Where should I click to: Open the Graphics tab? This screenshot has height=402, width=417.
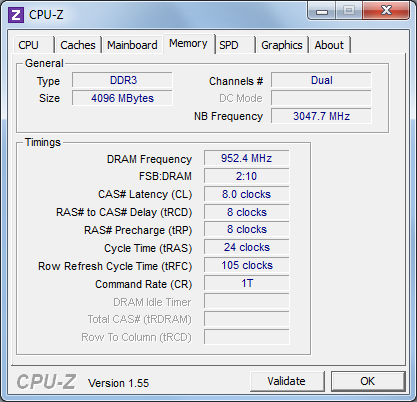point(282,45)
